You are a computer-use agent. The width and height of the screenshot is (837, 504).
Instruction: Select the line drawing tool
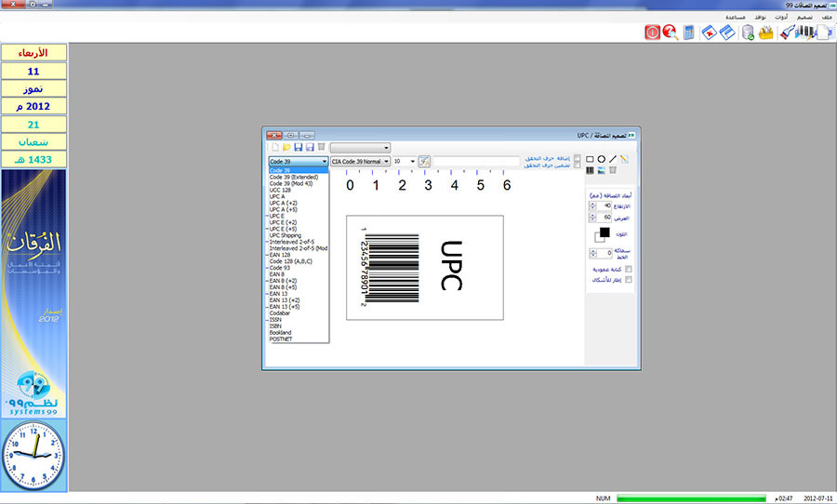(613, 159)
